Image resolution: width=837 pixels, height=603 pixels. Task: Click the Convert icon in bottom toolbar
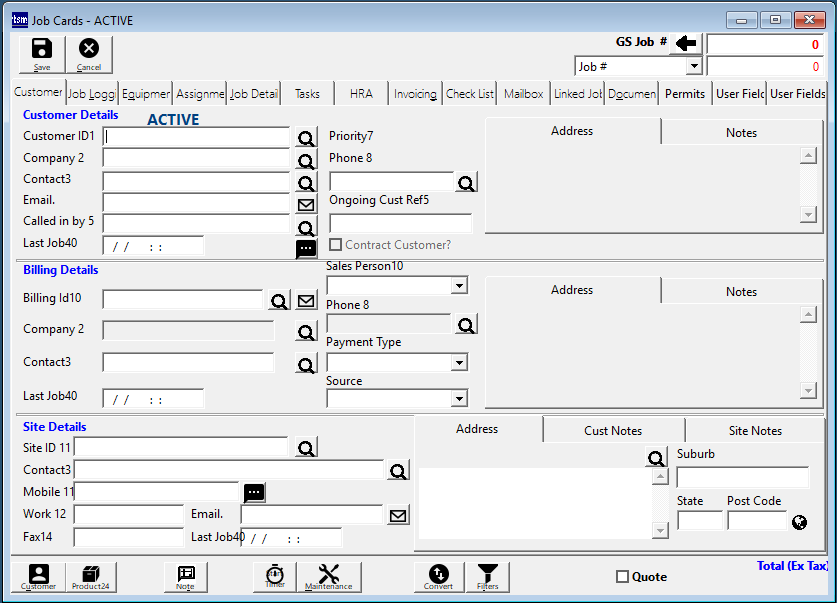(x=438, y=576)
